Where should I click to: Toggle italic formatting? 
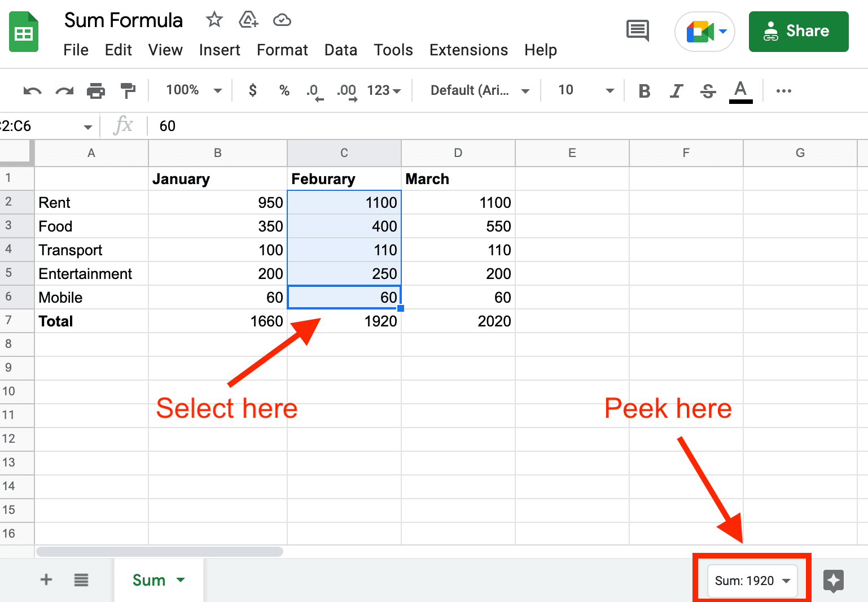[x=676, y=91]
